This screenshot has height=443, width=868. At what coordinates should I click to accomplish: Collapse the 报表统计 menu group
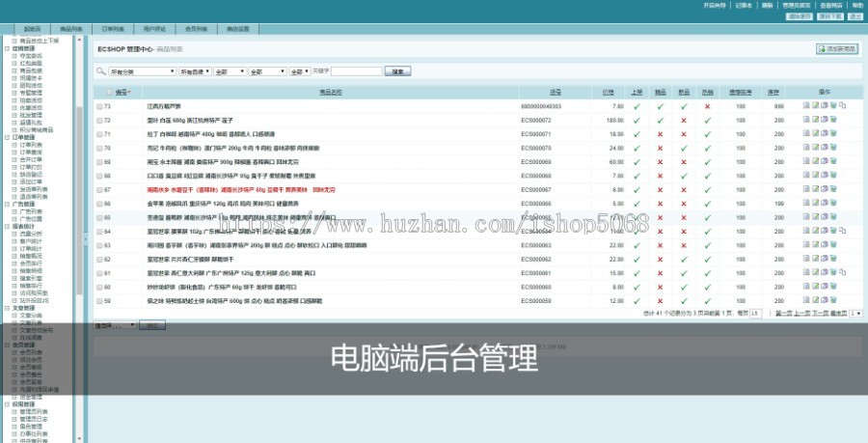tap(7, 226)
